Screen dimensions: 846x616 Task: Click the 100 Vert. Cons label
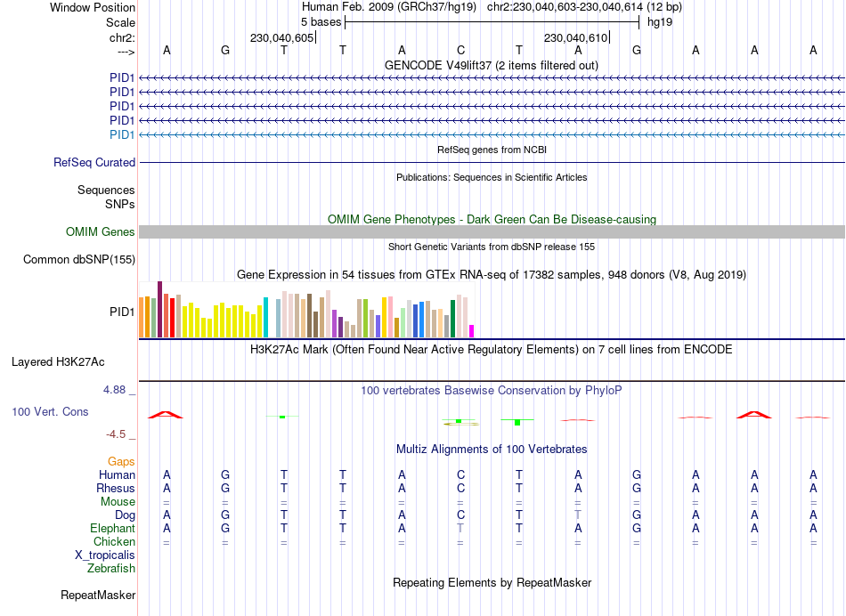coord(50,411)
